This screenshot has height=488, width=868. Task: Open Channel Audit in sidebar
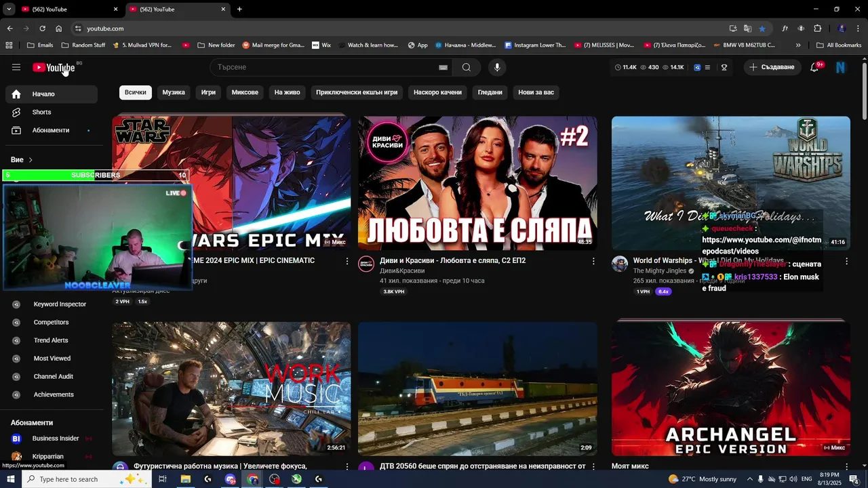[x=52, y=377]
